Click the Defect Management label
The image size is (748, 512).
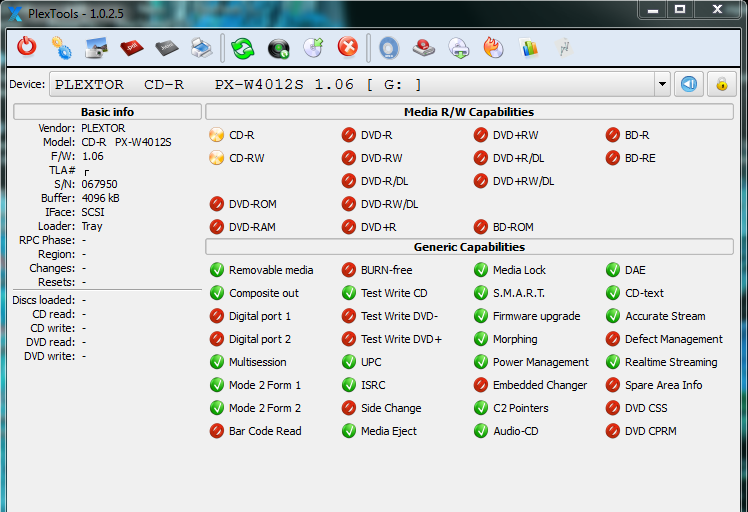pos(674,339)
